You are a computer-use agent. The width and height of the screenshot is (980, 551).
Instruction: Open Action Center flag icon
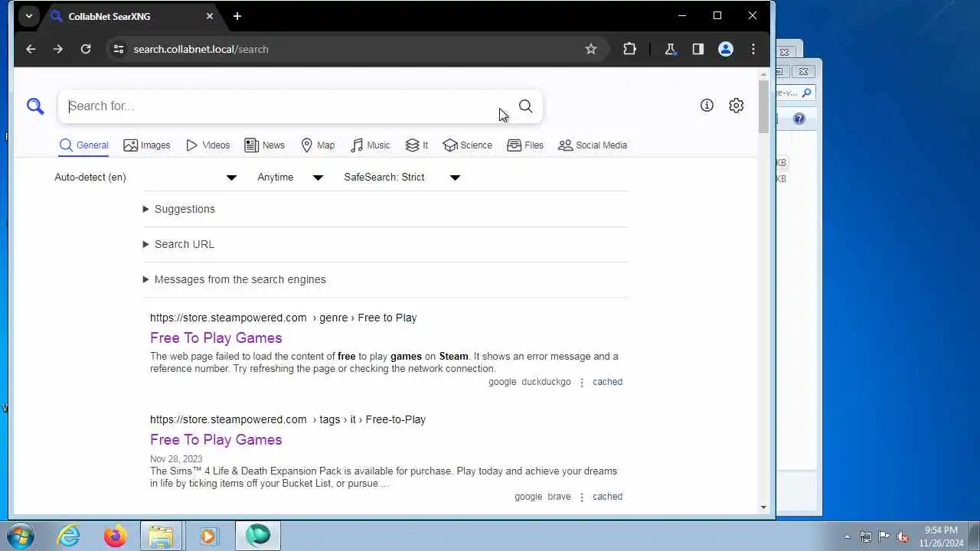click(x=884, y=536)
